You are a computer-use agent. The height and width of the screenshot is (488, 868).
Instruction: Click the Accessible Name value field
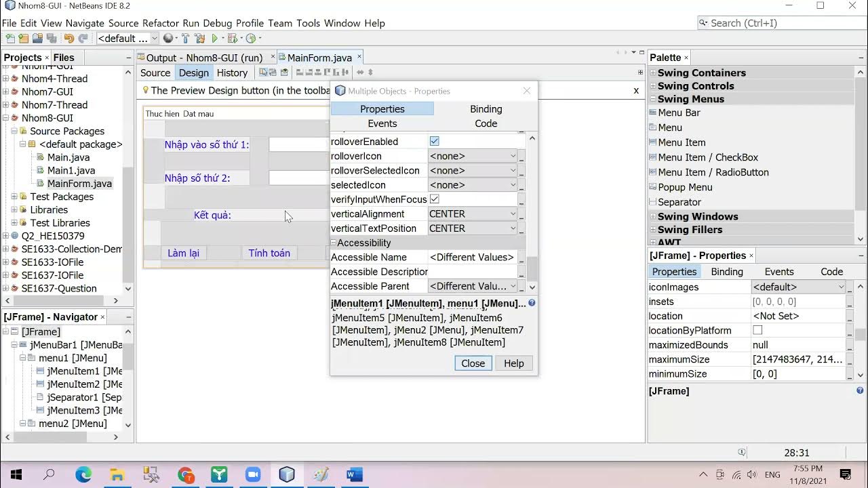472,257
